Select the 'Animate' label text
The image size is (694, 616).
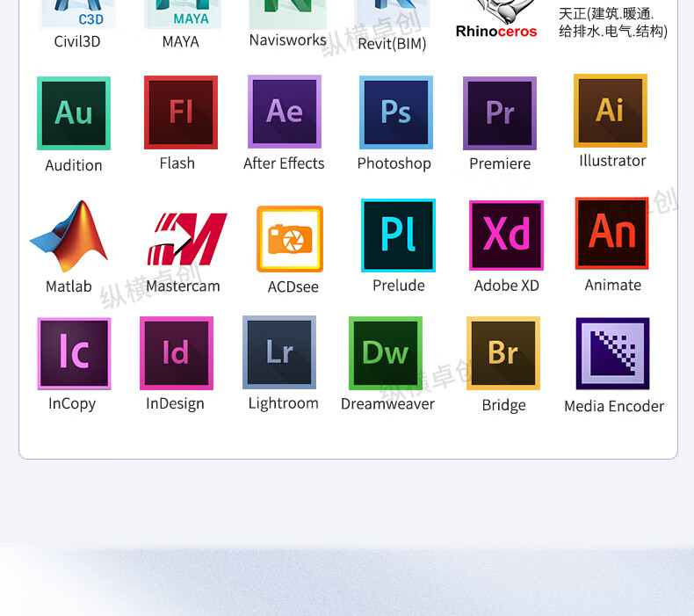pos(612,286)
